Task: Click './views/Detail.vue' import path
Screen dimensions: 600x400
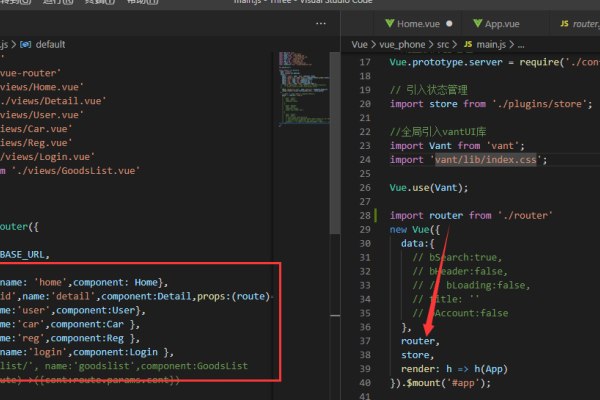Action: [52, 101]
